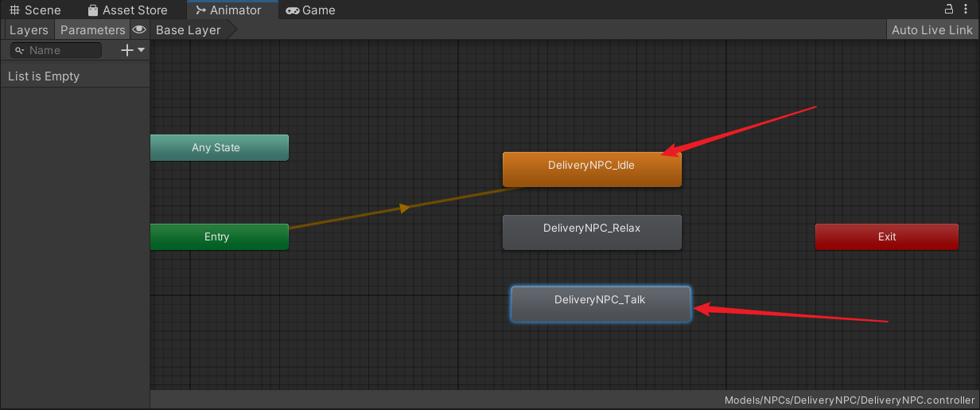
Task: Switch to the Layers panel
Action: [x=29, y=29]
